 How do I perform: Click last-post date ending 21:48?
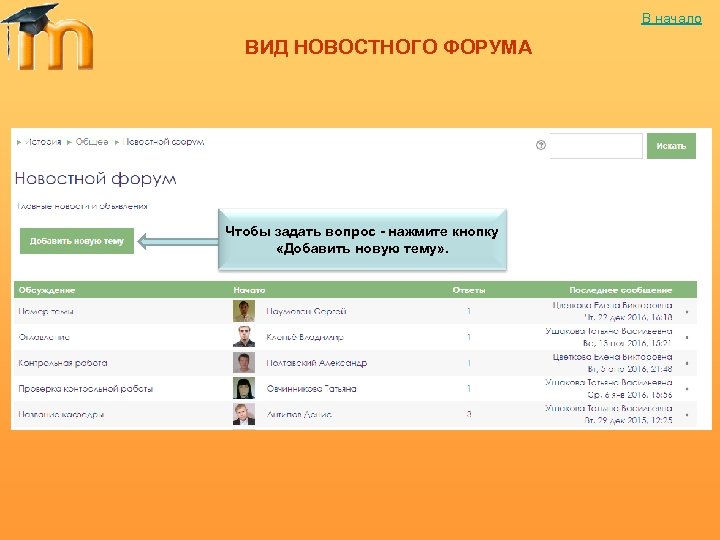pyautogui.click(x=630, y=368)
